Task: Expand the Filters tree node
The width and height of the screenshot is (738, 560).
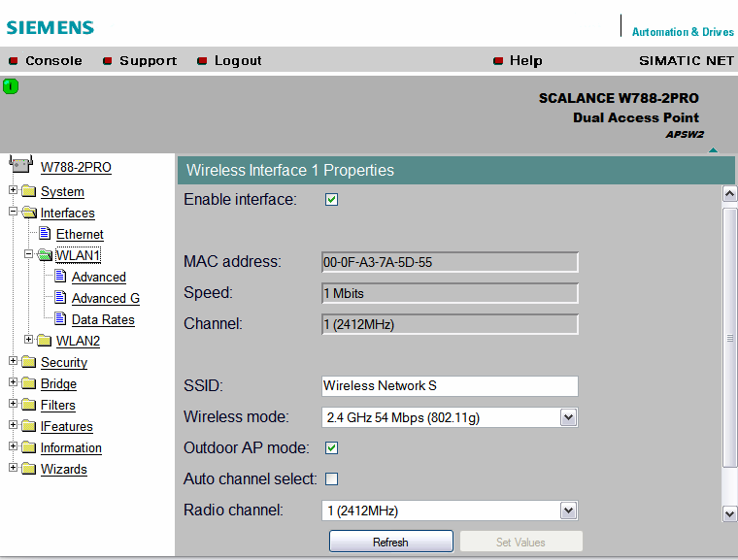Action: (14, 404)
